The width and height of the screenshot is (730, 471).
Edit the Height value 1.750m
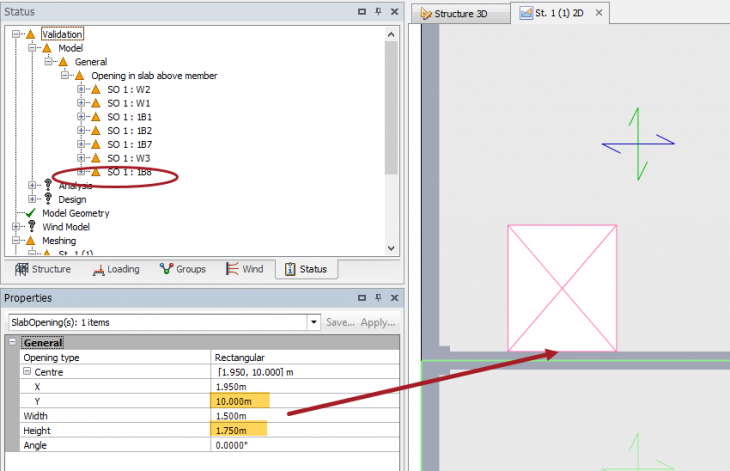(x=305, y=431)
